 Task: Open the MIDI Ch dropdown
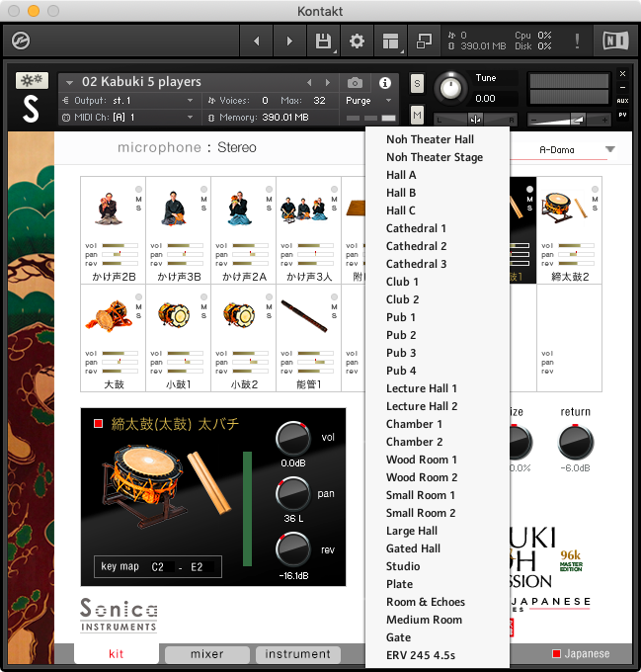[127, 117]
